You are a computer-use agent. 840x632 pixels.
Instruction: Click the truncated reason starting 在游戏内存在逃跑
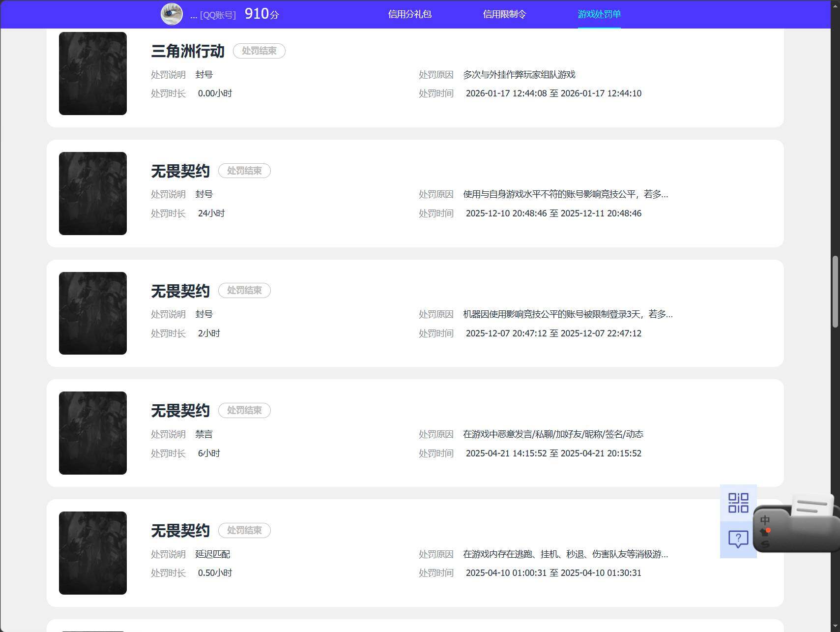[x=565, y=554]
